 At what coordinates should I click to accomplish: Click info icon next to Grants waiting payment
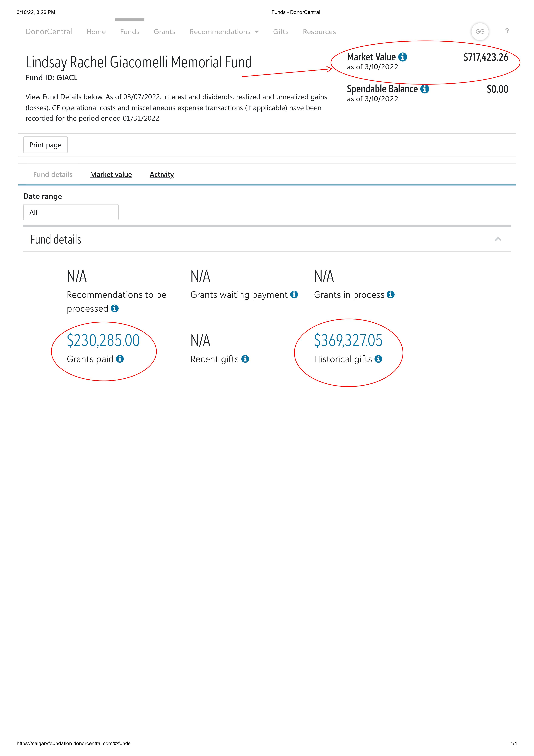(x=294, y=295)
